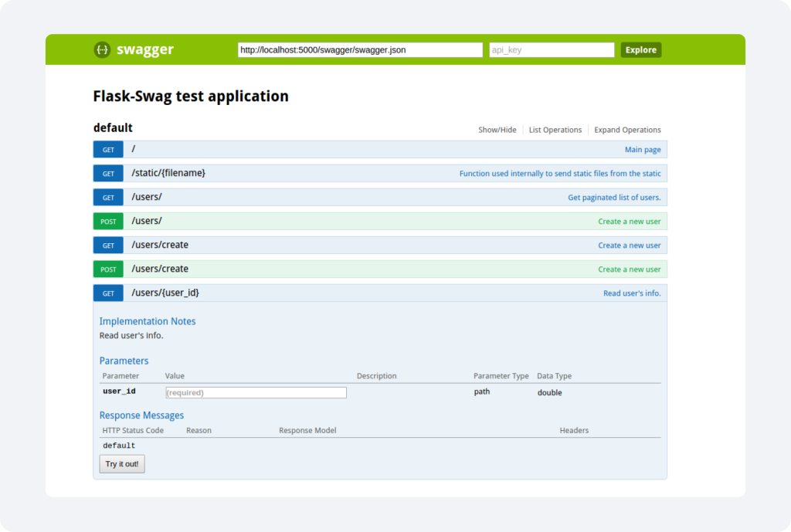Screen dimensions: 791x532
Task: Click the Headers column header
Action: 574,431
